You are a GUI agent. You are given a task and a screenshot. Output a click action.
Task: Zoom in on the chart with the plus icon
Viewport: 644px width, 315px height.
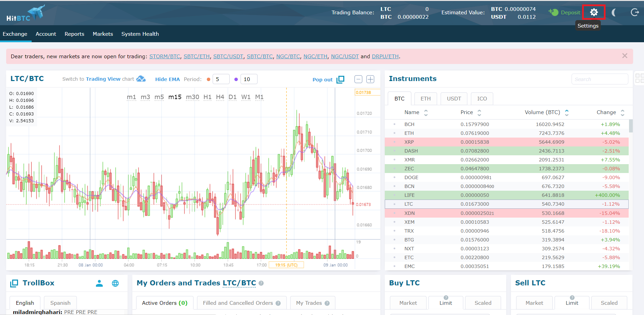tap(370, 79)
